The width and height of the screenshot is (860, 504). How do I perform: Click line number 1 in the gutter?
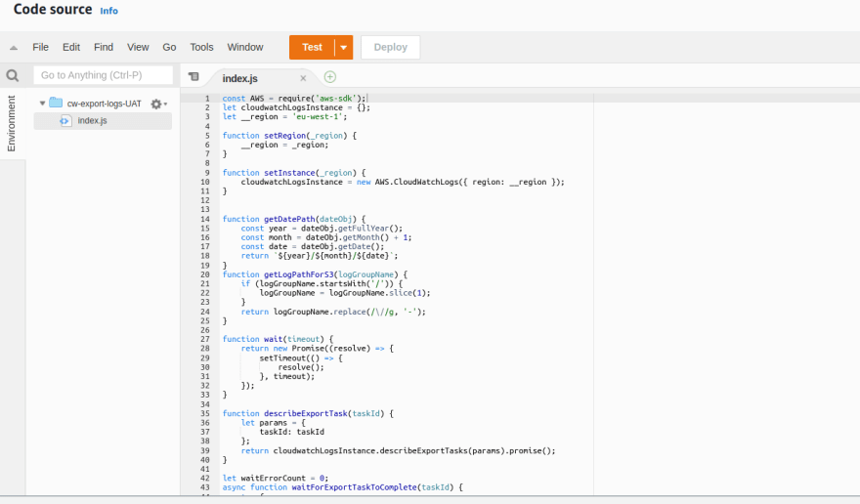coord(207,99)
